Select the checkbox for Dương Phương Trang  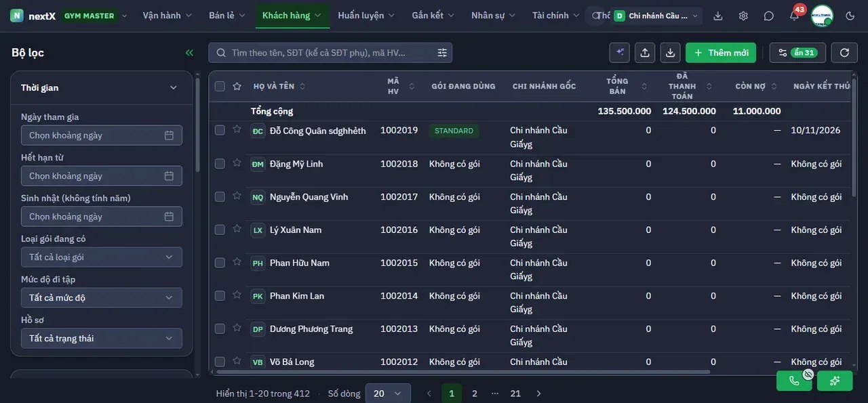220,328
